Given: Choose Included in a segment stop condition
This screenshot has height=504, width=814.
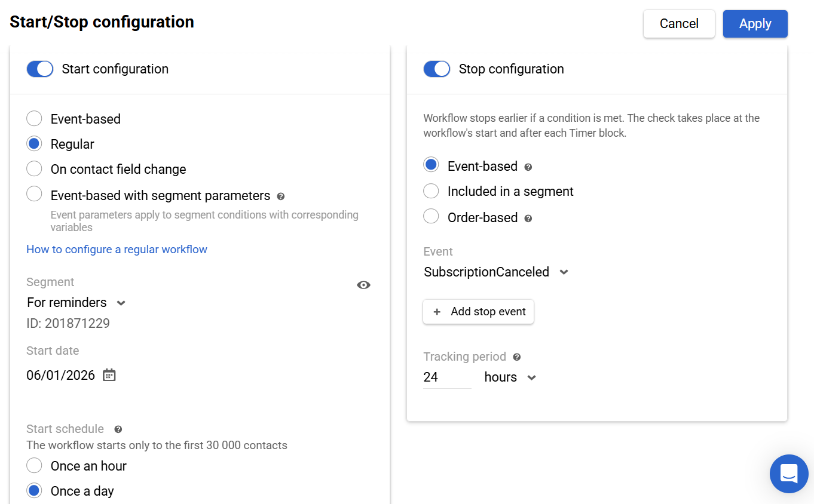Looking at the screenshot, I should [x=431, y=191].
